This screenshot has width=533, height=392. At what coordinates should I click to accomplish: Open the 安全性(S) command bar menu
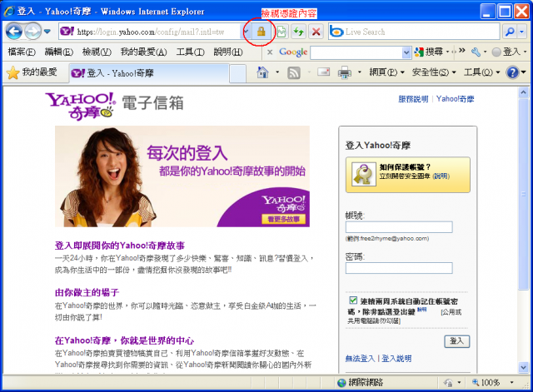pos(434,72)
